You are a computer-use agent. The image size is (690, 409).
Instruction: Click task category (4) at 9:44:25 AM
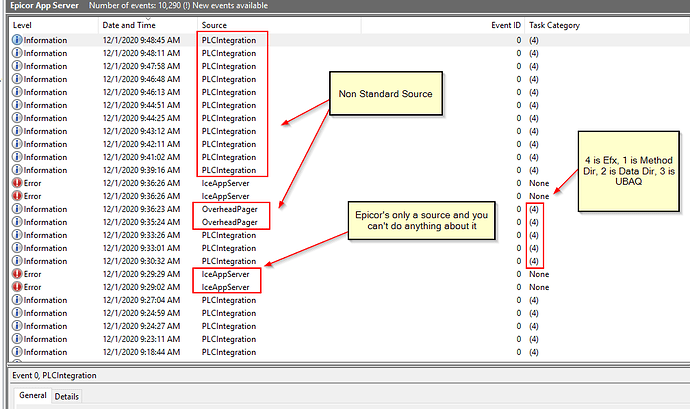click(534, 118)
